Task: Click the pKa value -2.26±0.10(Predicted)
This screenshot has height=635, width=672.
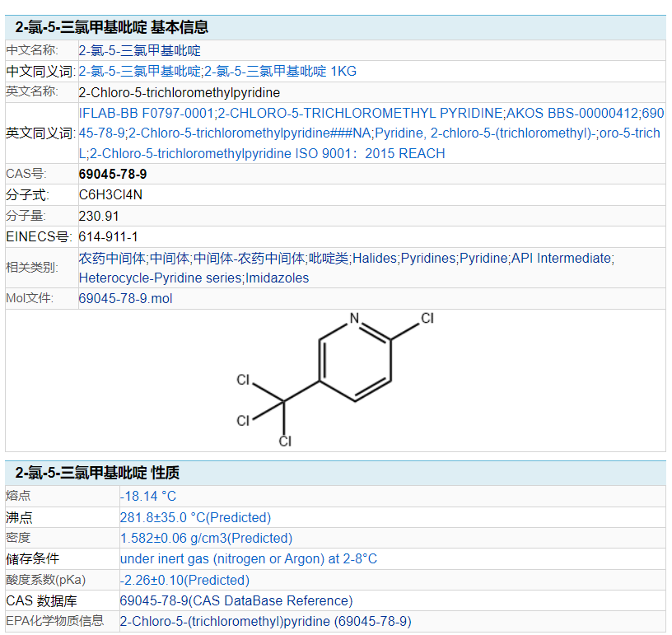Action: pyautogui.click(x=184, y=580)
